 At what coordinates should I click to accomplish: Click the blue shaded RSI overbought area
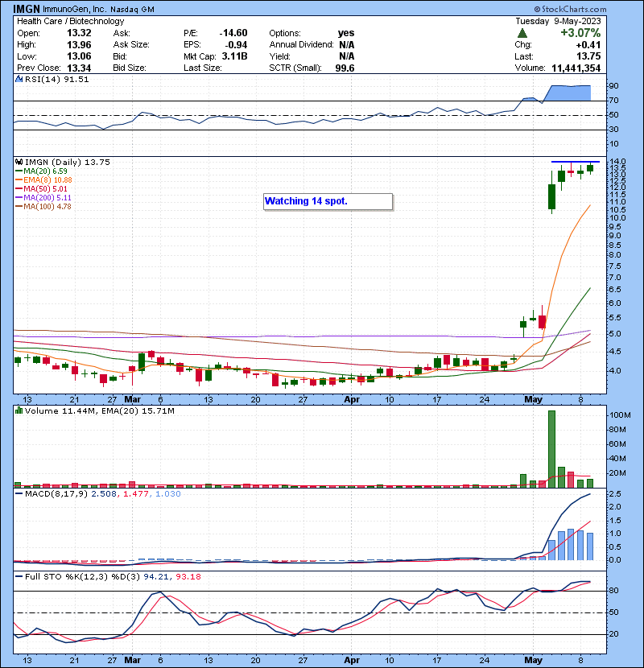(x=568, y=93)
